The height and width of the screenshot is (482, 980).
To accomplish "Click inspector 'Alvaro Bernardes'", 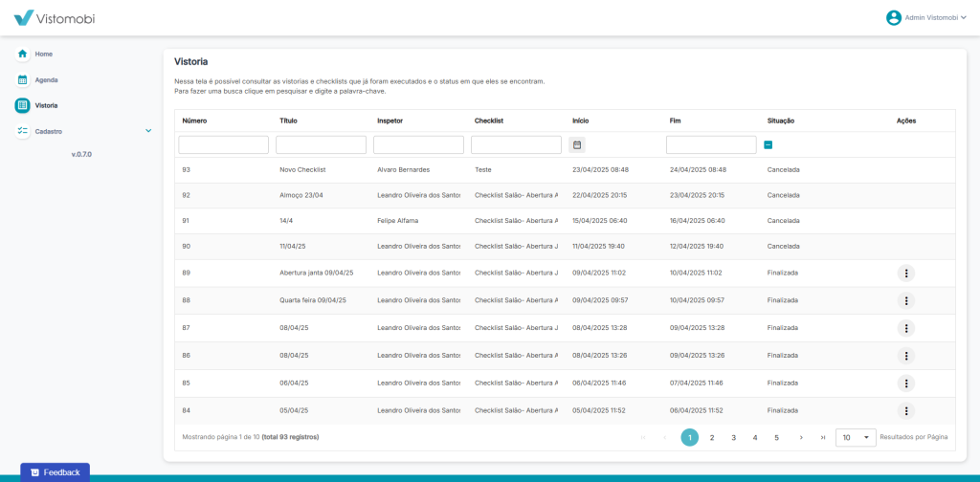I will 404,169.
